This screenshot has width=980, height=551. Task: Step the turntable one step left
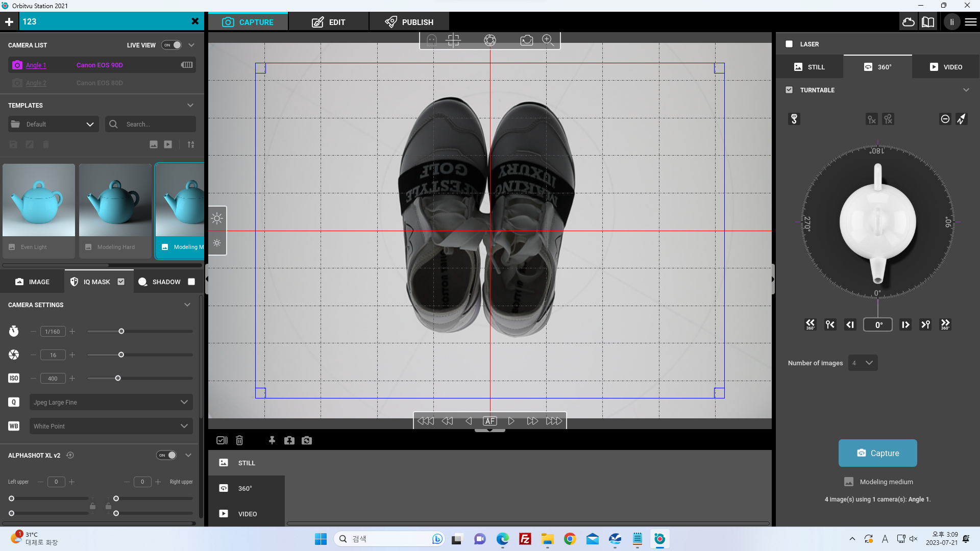tap(850, 324)
